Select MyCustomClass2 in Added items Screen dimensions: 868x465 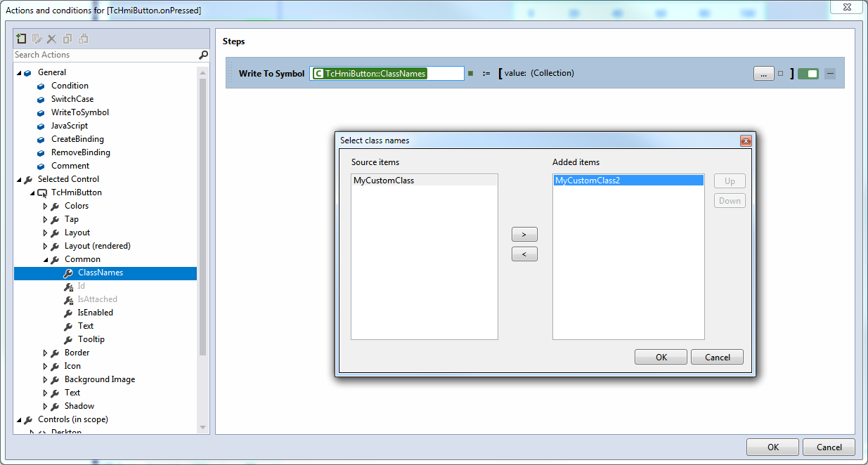click(x=628, y=181)
